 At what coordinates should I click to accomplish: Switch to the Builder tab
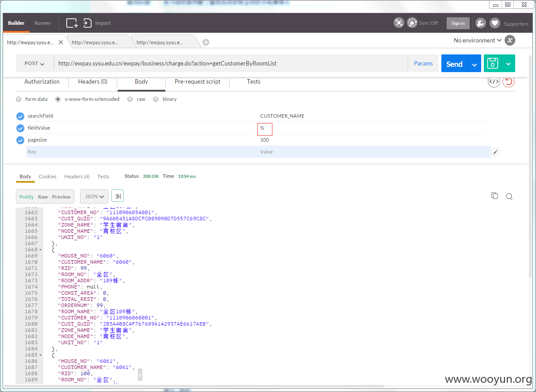16,23
